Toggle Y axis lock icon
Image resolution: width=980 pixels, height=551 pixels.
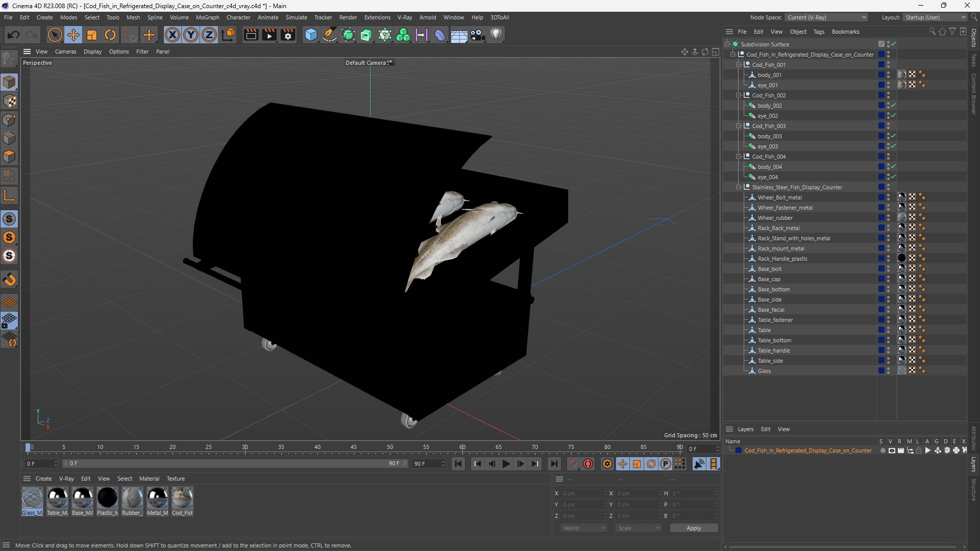coord(191,35)
